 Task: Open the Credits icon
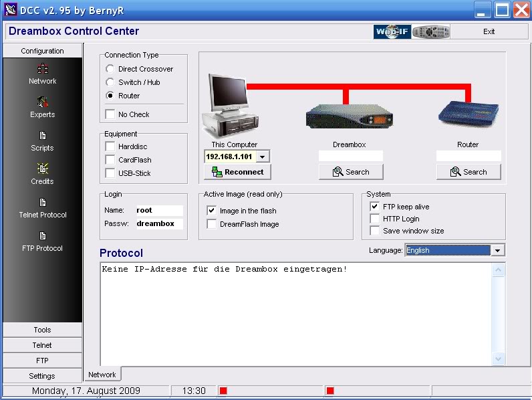point(42,169)
